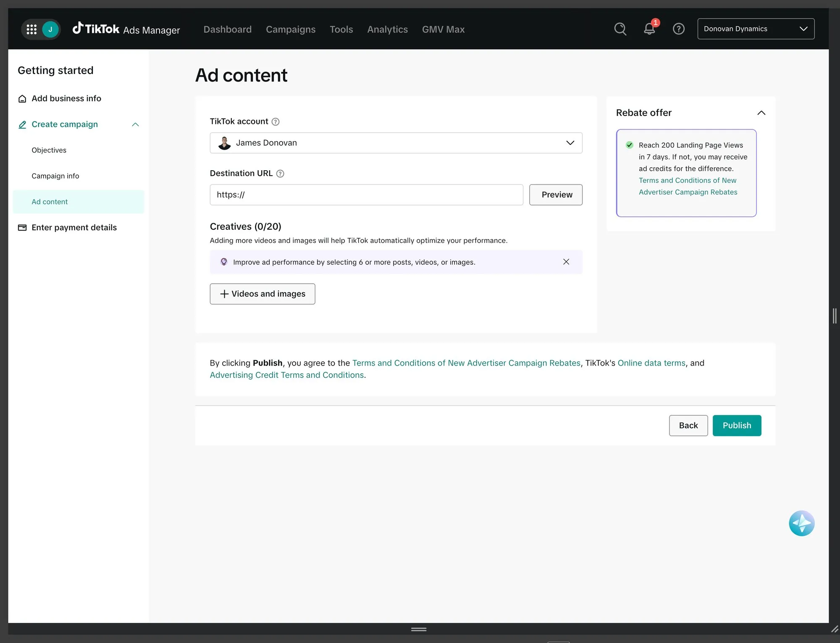Screen dimensions: 840x643
Task: Click the Creatives (0/20) heading
Action: (x=246, y=227)
